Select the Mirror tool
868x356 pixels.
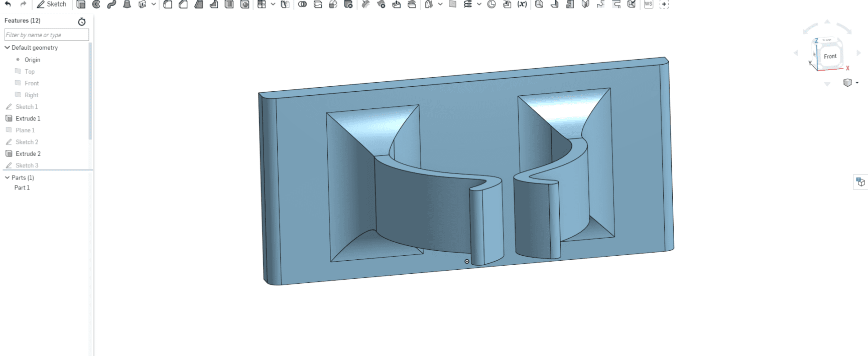285,4
